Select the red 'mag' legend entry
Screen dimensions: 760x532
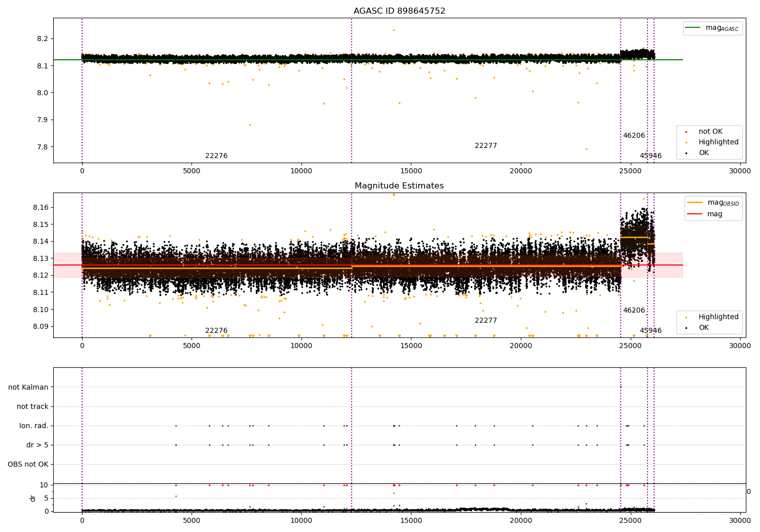click(x=705, y=214)
